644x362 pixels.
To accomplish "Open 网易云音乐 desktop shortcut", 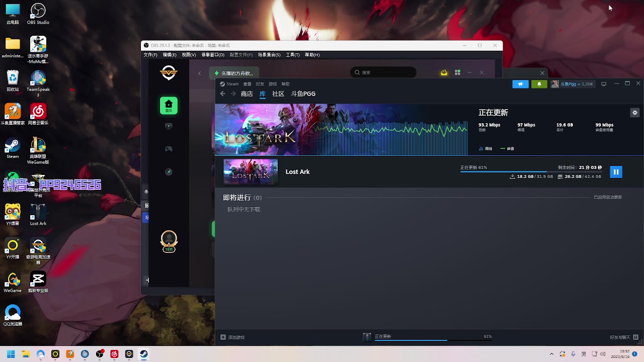I will (x=38, y=114).
